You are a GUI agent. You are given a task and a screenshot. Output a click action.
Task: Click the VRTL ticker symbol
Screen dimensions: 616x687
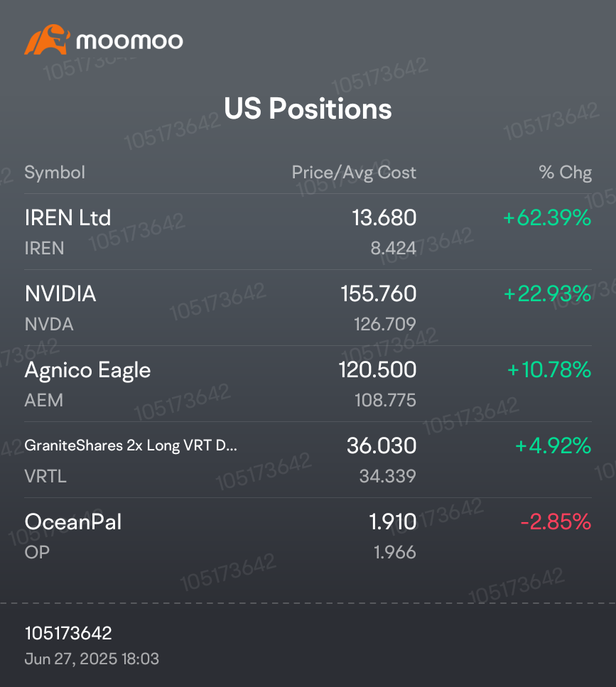pos(45,476)
